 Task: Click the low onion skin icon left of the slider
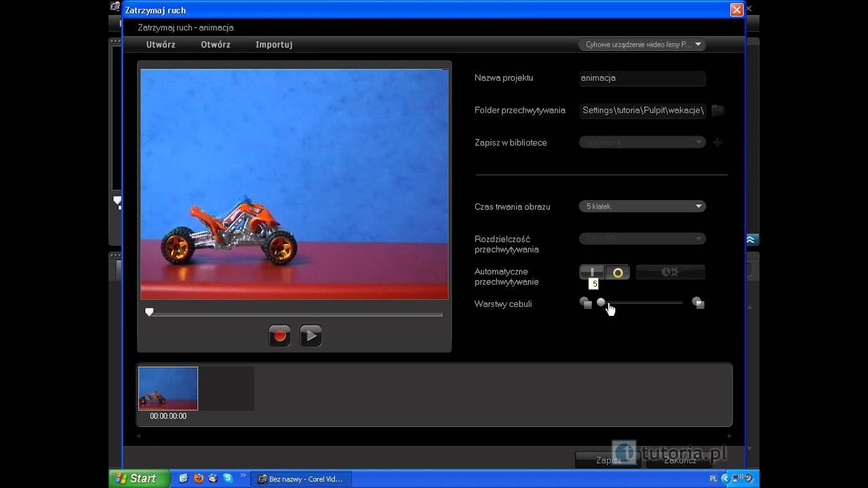[x=586, y=303]
